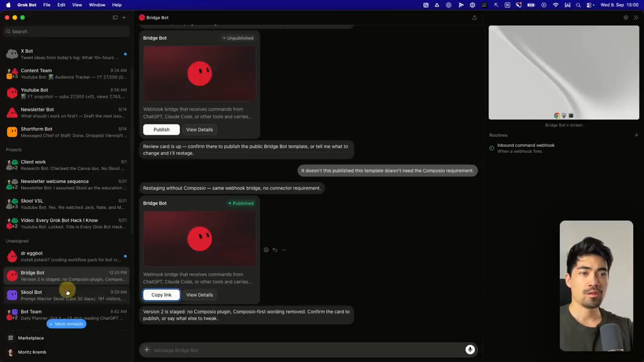Select the dr eggbot conversation

coord(67,256)
